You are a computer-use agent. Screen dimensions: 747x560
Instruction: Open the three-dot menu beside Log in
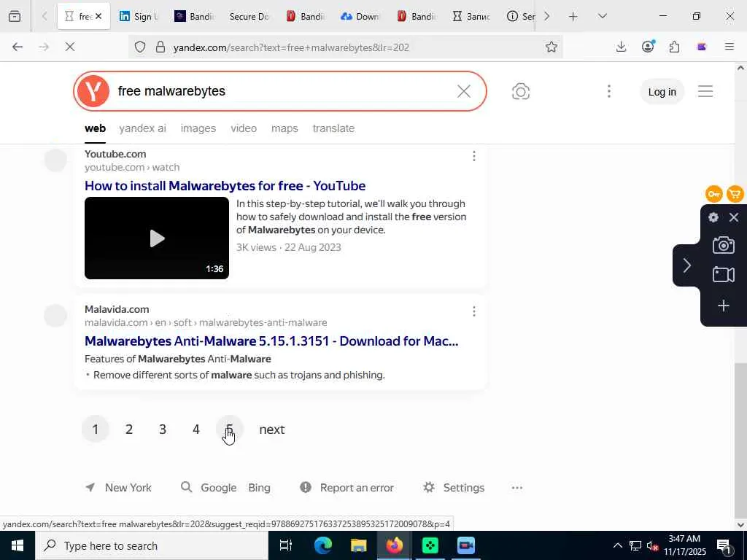click(x=608, y=91)
